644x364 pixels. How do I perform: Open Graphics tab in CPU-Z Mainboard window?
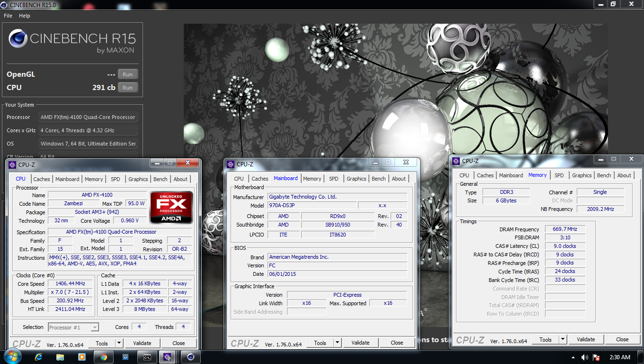pyautogui.click(x=357, y=179)
